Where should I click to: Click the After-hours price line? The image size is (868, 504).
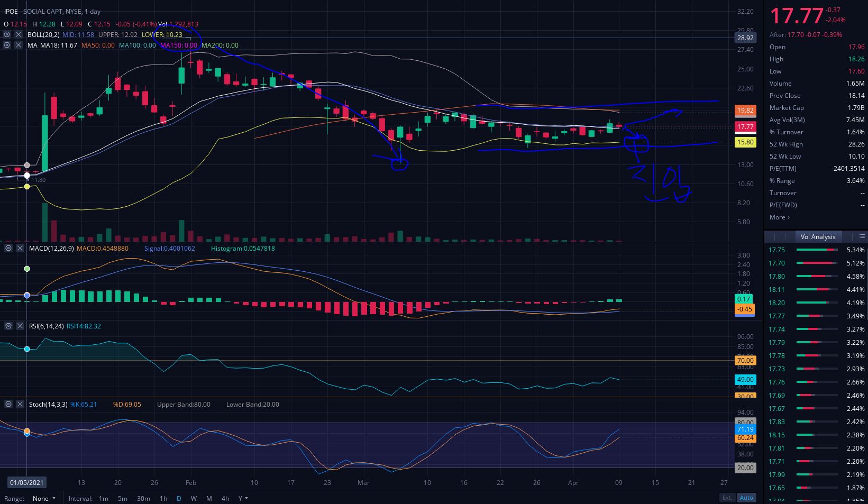(806, 35)
